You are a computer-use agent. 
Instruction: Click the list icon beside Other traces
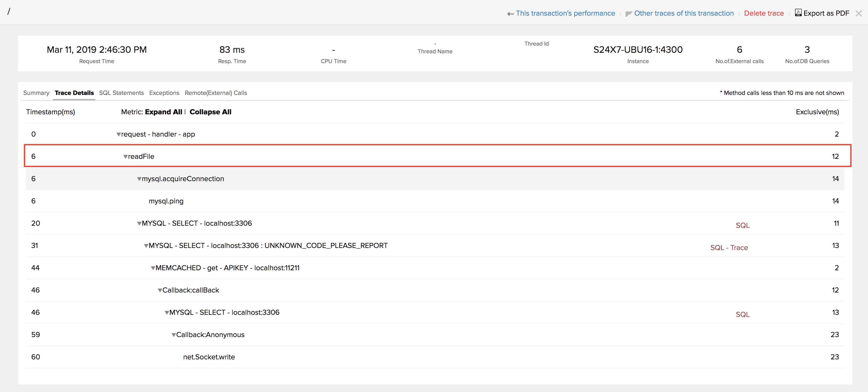point(628,14)
